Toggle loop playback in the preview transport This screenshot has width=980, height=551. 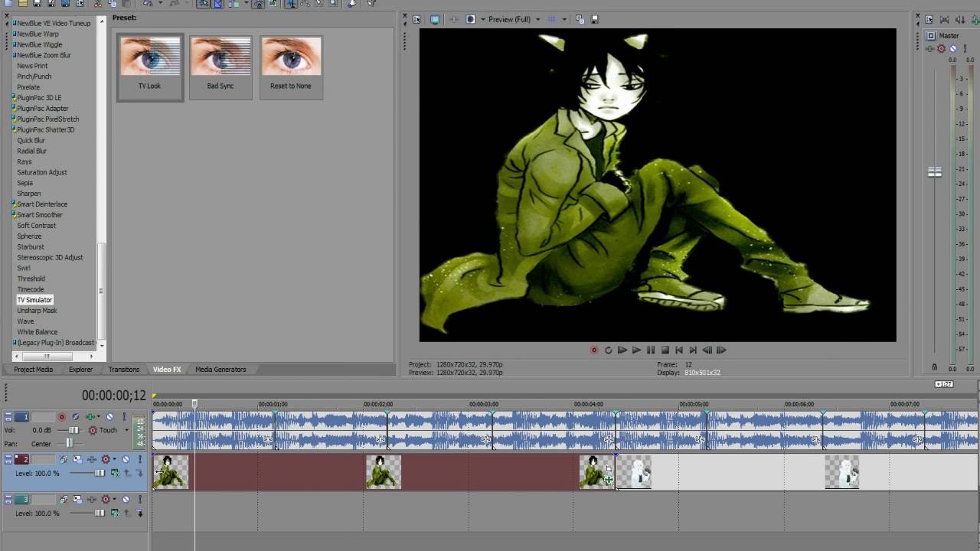tap(608, 350)
